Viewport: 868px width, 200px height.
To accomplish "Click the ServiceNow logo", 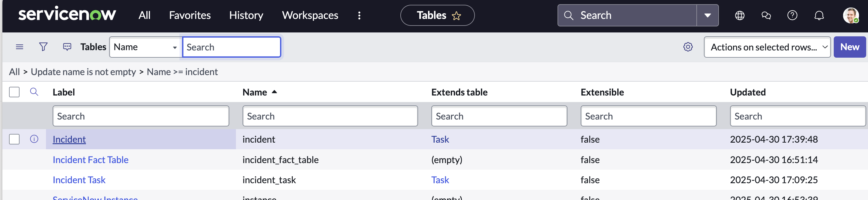I will (x=67, y=14).
